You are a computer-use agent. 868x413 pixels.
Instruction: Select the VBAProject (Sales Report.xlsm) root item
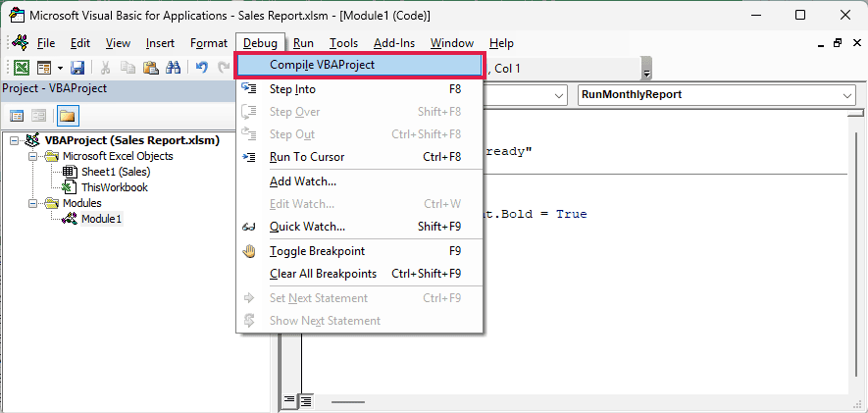click(x=132, y=140)
